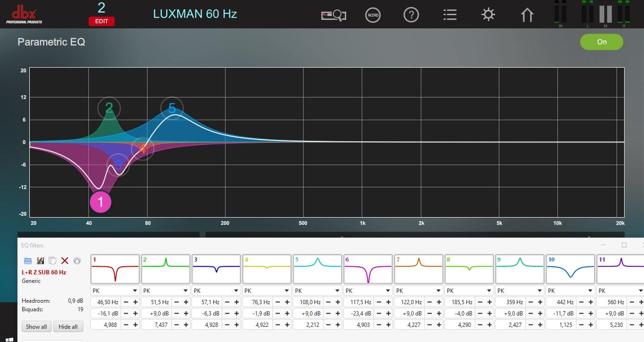
Task: Go to home screen with house icon
Action: (x=527, y=15)
